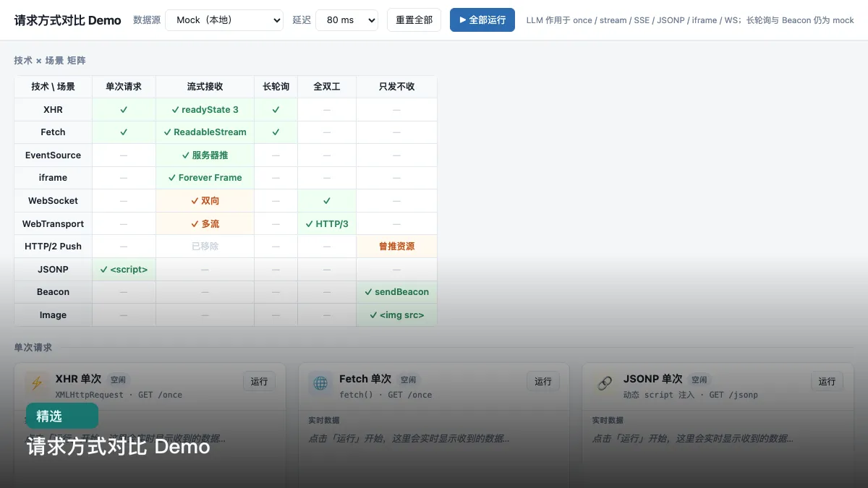
Task: Click the 全部运行 button
Action: [482, 20]
